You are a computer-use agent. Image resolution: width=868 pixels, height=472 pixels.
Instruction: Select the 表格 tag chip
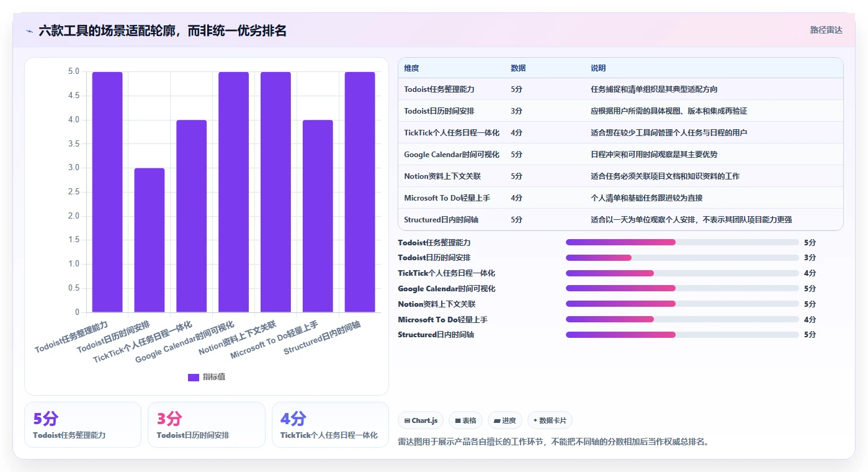click(465, 420)
